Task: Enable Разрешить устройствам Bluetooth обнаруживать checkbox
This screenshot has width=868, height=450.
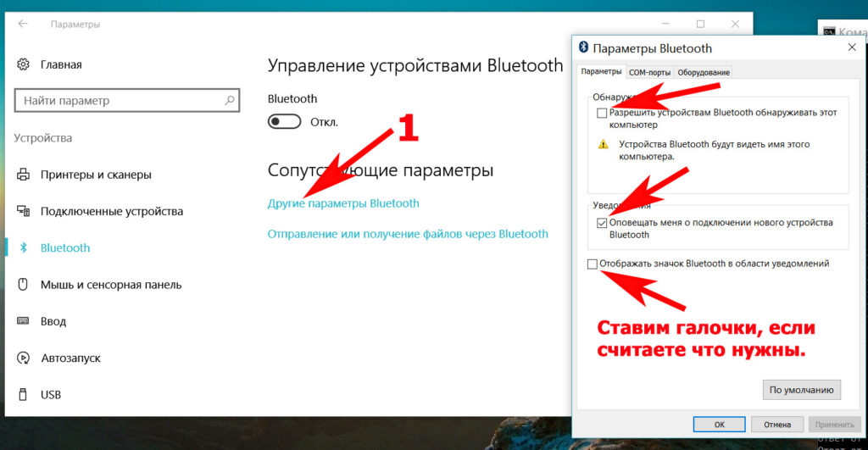Action: pyautogui.click(x=602, y=113)
